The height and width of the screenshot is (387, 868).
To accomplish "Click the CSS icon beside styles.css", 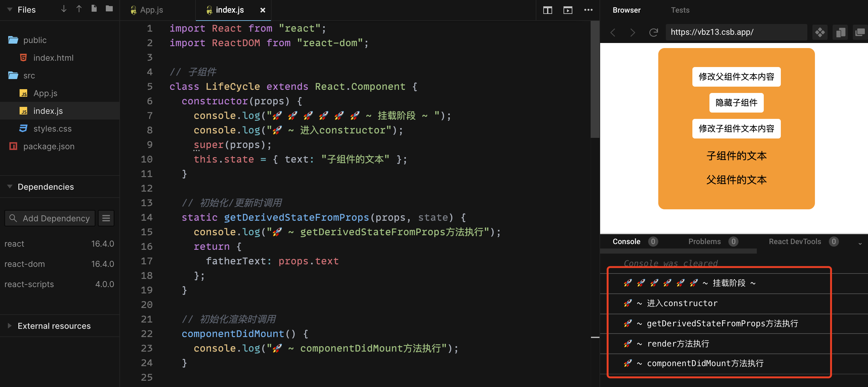I will point(23,129).
